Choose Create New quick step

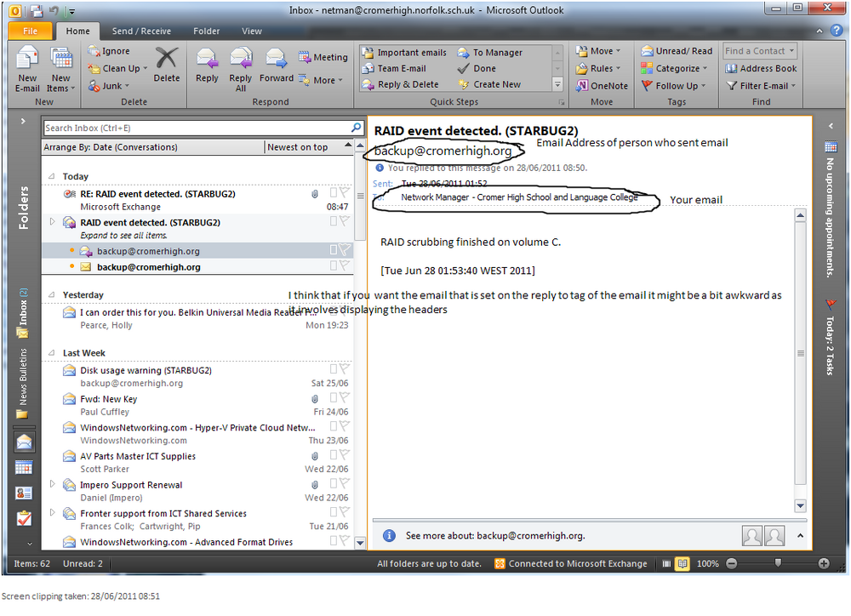(x=489, y=84)
